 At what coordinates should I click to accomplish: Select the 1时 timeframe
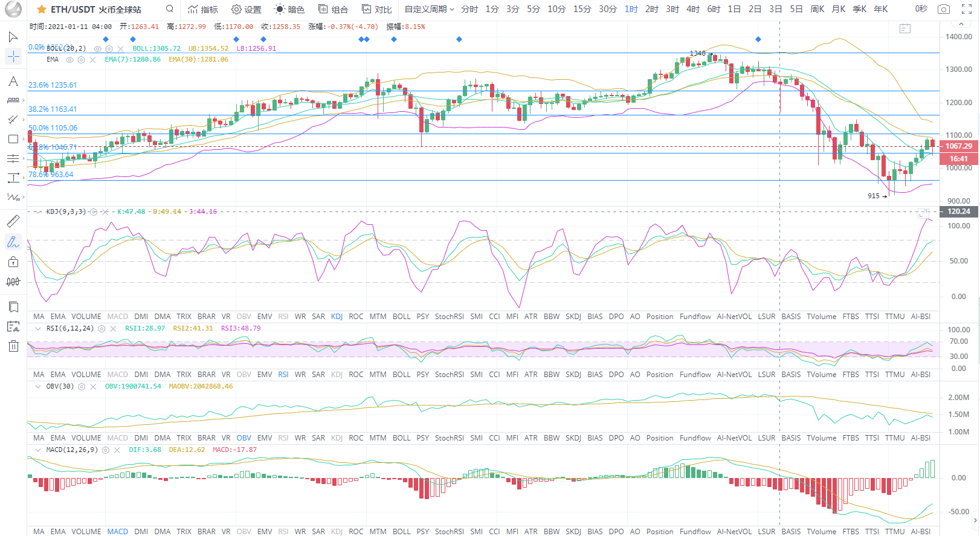(x=631, y=10)
